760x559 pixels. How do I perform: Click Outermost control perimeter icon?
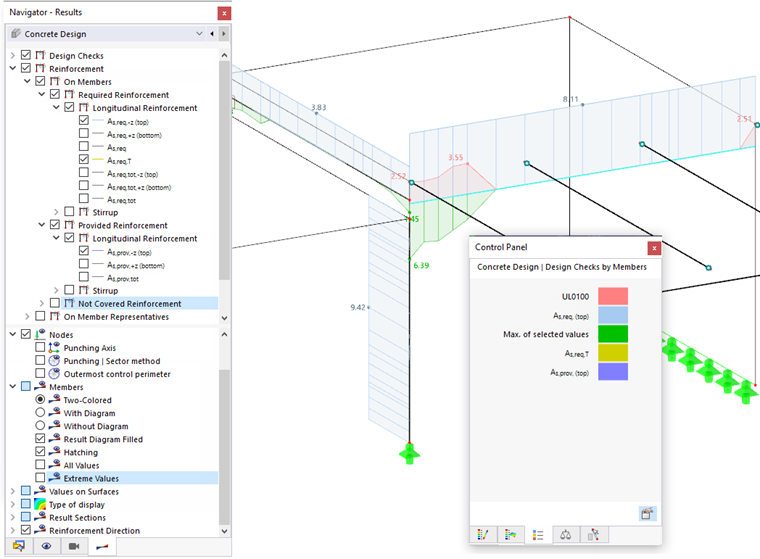click(54, 374)
